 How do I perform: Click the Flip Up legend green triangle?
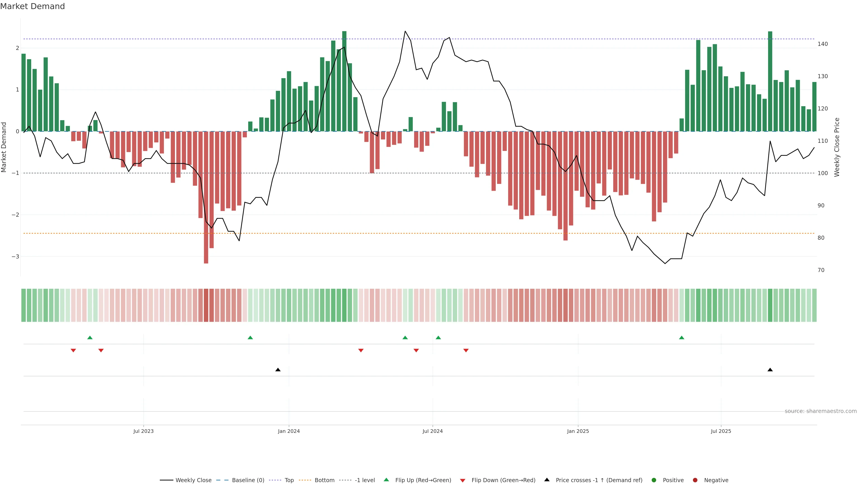(386, 480)
